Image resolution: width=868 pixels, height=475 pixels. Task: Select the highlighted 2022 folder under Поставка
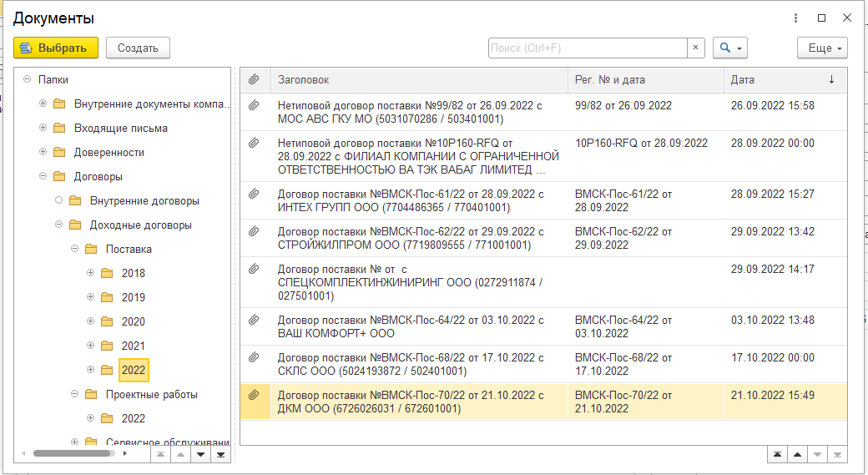click(x=134, y=370)
